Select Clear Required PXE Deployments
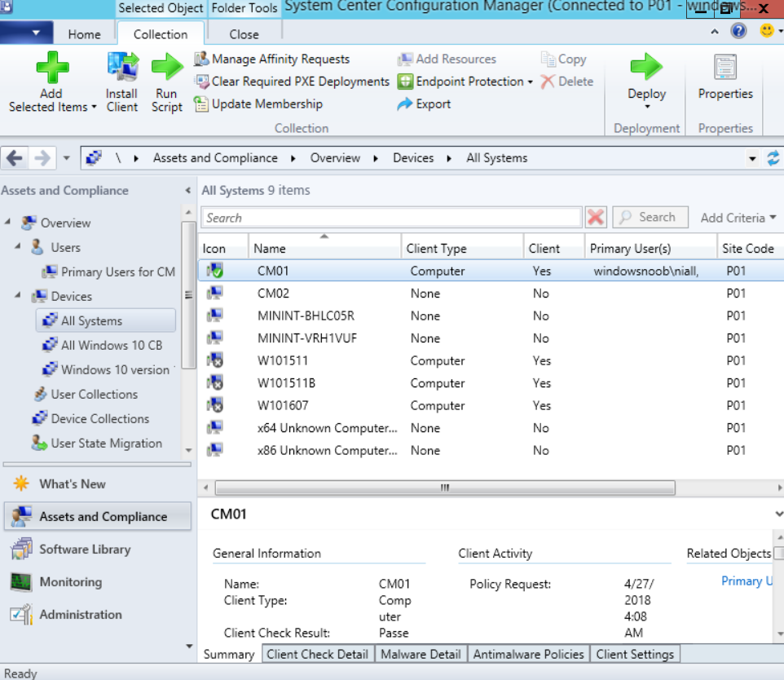Image resolution: width=784 pixels, height=680 pixels. (x=292, y=82)
